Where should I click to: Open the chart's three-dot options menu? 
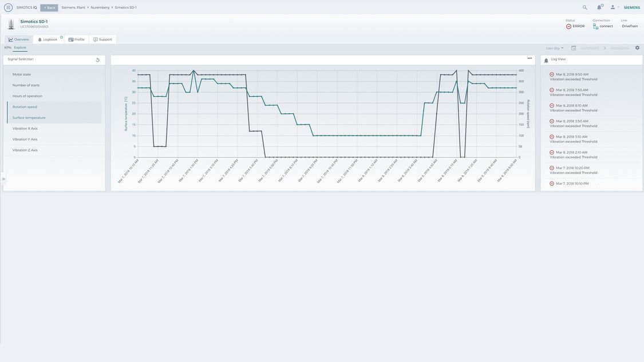[x=530, y=58]
